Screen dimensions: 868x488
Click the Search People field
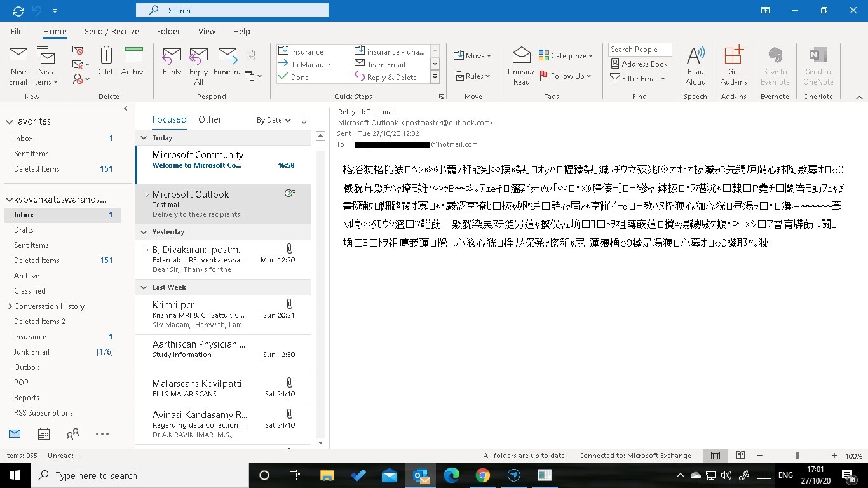pyautogui.click(x=640, y=50)
